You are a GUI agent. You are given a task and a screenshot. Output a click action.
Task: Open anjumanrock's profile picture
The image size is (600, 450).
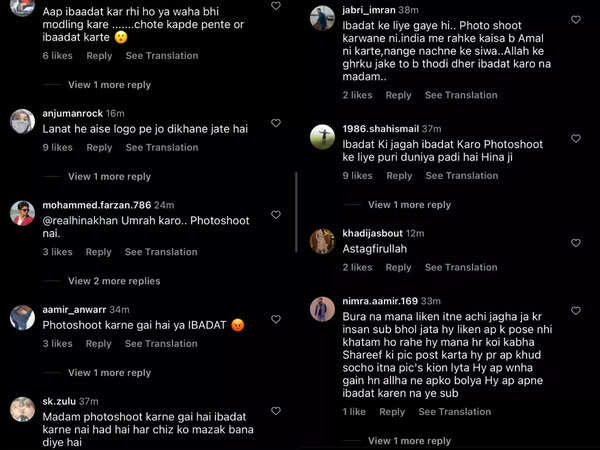[x=22, y=120]
